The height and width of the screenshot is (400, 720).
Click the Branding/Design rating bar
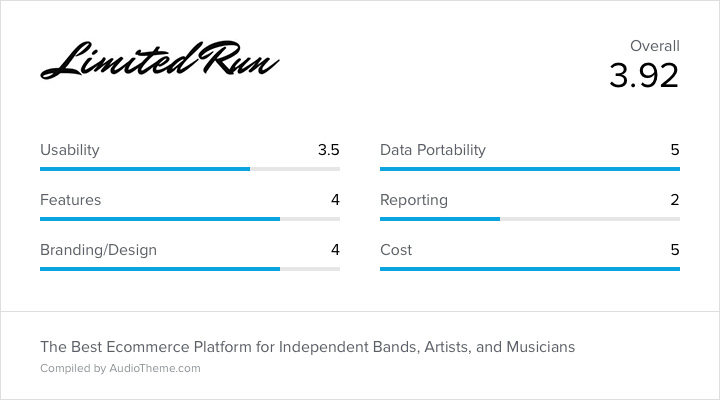tap(190, 269)
